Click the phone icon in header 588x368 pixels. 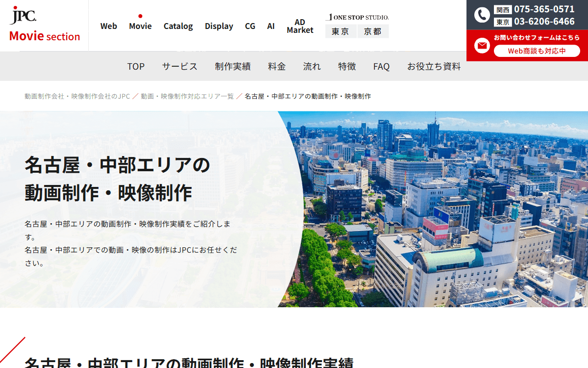click(482, 15)
